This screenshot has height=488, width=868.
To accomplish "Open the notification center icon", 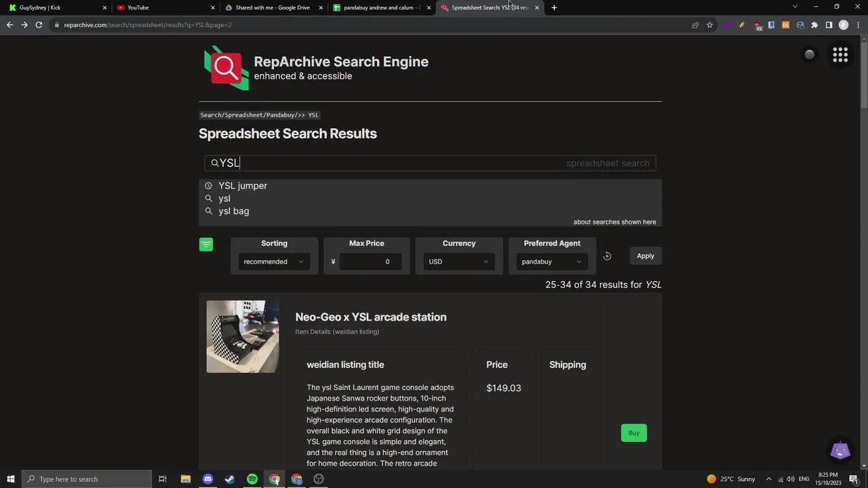I will click(x=854, y=479).
